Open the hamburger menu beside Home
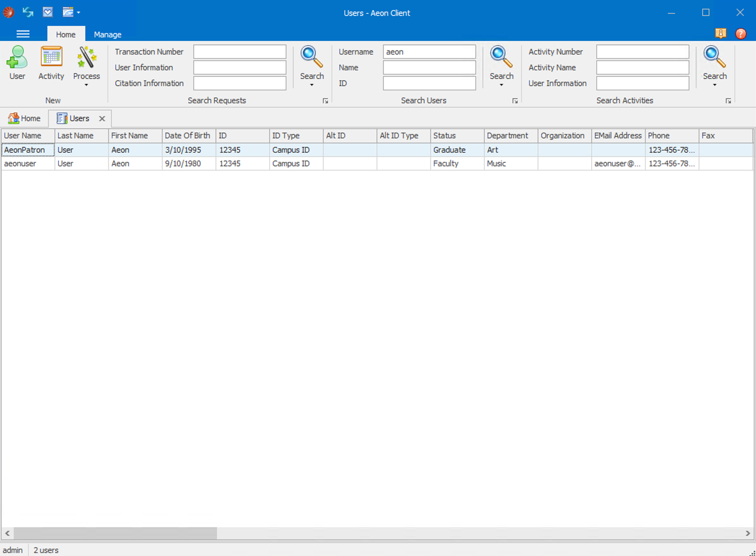 click(x=23, y=33)
